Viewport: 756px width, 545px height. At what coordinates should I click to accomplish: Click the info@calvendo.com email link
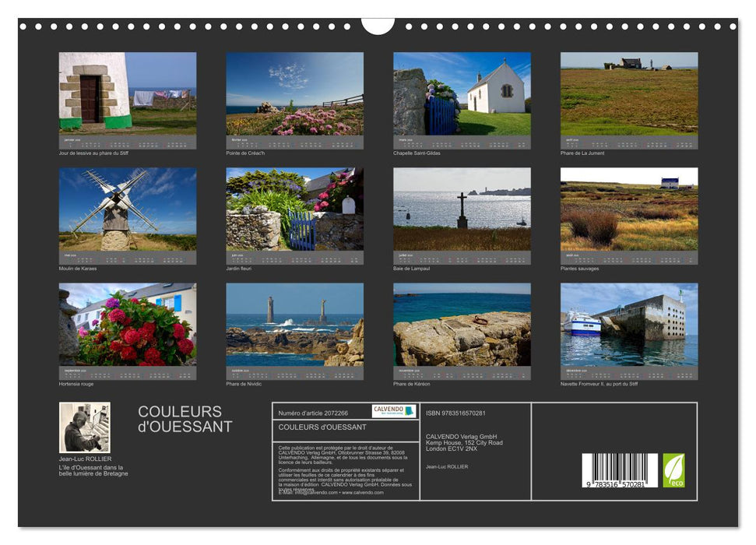point(313,493)
